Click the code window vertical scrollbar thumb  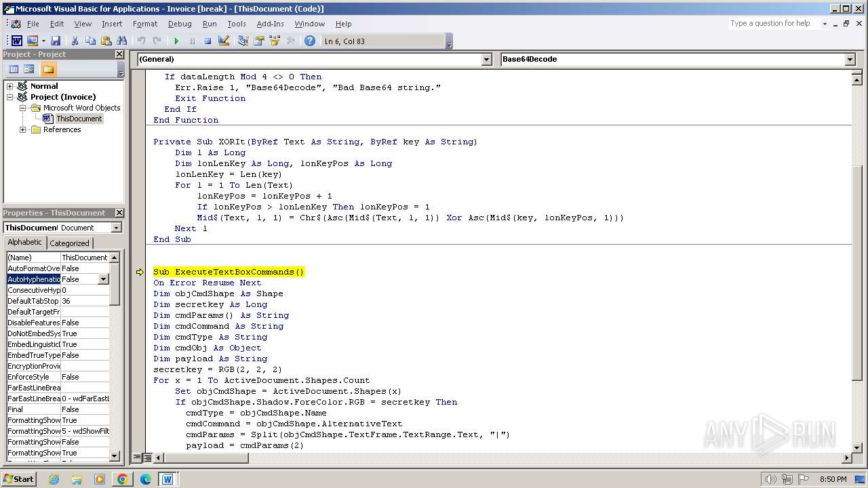pos(857,272)
